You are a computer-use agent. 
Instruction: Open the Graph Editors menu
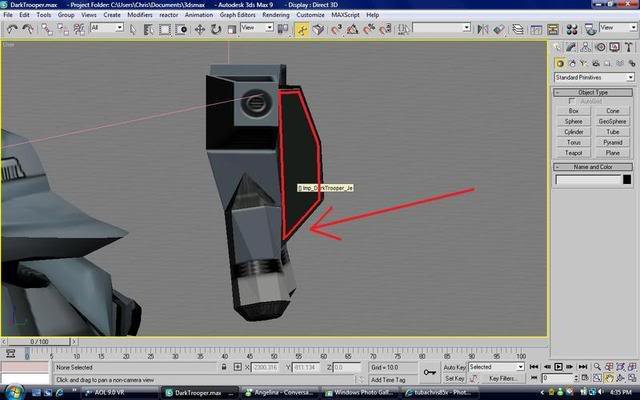tap(238, 15)
